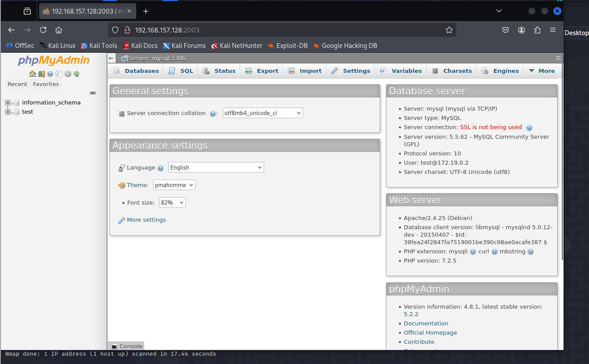Open the Firefox list all tabs chevron
The image size is (589, 364).
[498, 11]
